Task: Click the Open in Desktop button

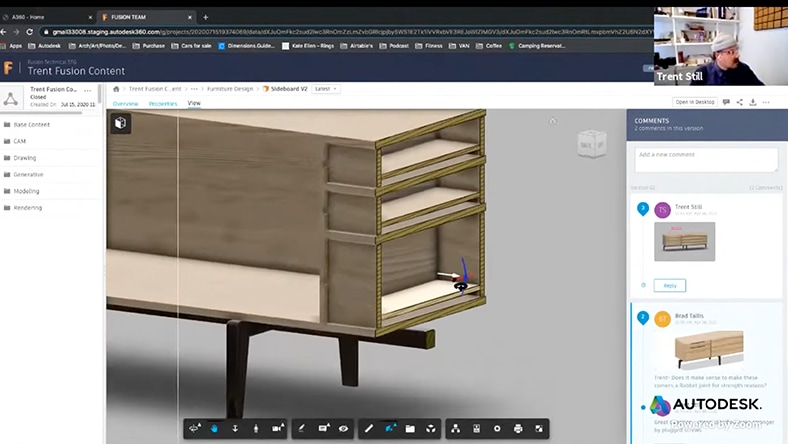Action: [693, 102]
